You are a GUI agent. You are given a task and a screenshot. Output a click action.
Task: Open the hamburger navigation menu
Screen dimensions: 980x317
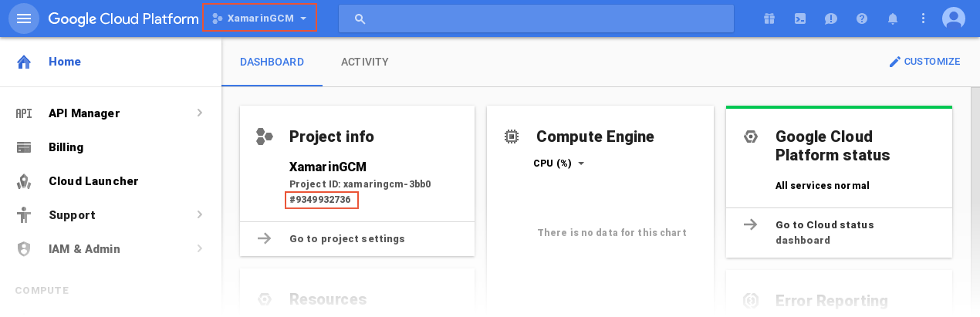click(24, 19)
